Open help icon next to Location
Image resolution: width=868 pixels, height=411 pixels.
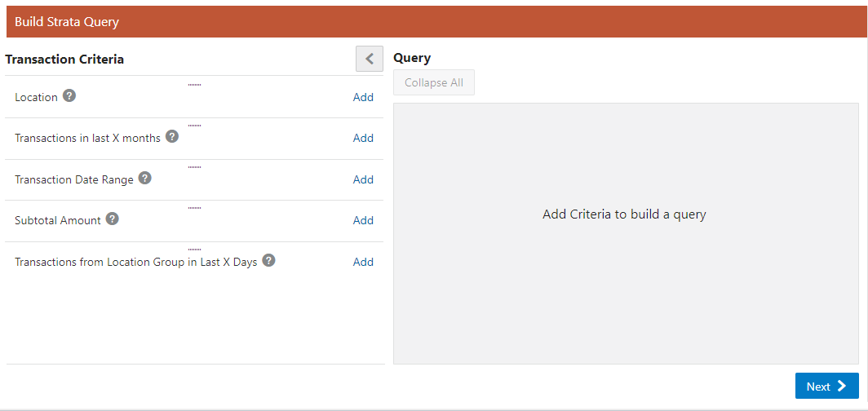[x=69, y=95]
